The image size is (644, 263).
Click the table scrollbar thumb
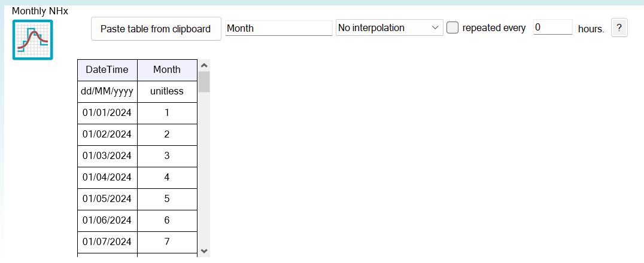[x=204, y=82]
